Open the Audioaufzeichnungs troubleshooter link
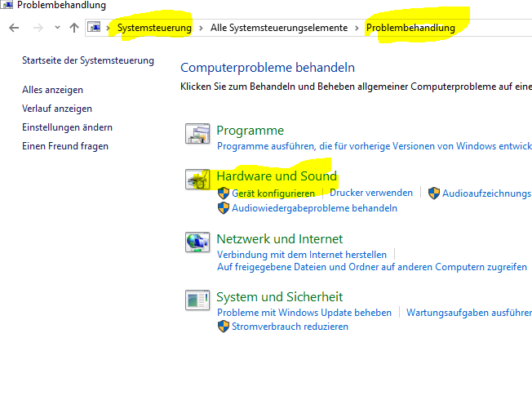Image resolution: width=532 pixels, height=418 pixels. click(x=487, y=193)
